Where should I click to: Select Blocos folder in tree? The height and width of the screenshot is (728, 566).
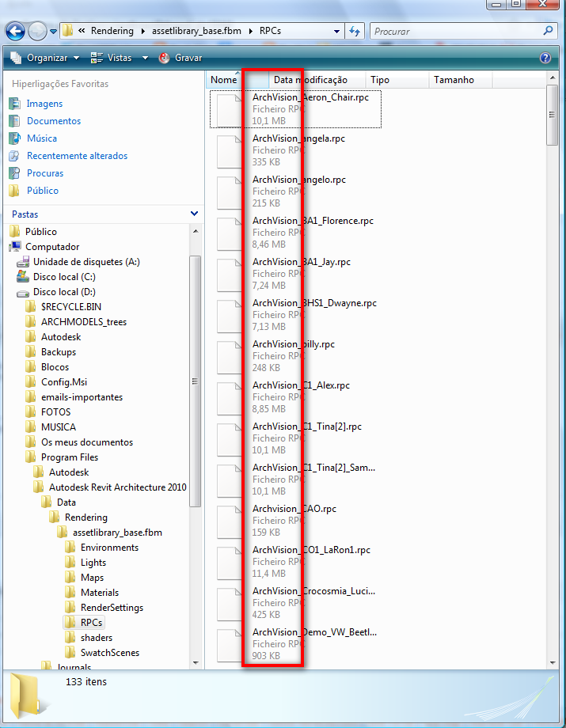tap(55, 367)
